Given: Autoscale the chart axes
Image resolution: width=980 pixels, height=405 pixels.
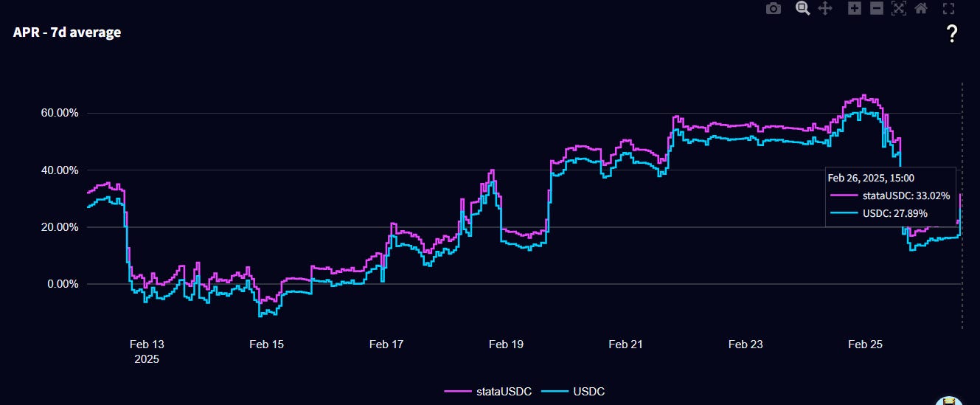Looking at the screenshot, I should pyautogui.click(x=898, y=9).
